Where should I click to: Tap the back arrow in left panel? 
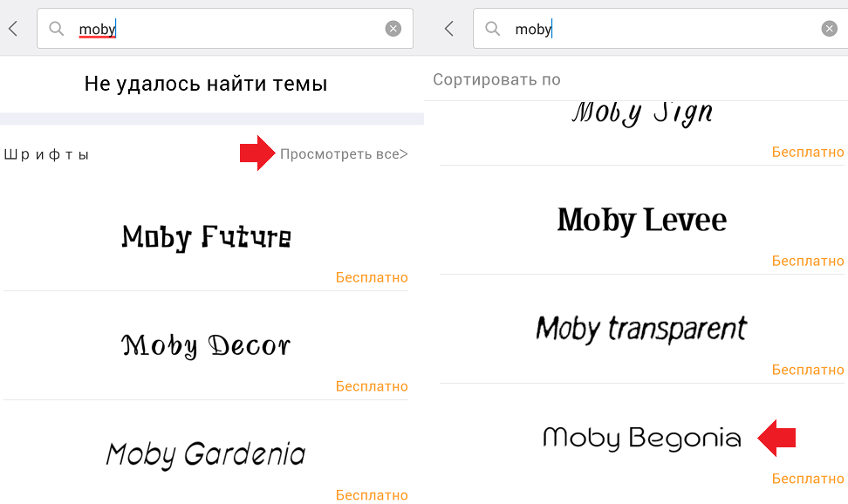13,29
